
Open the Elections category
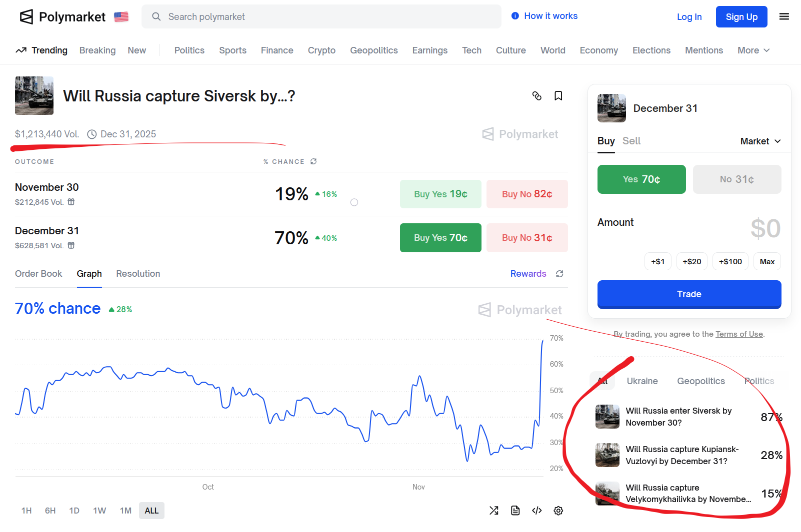651,50
